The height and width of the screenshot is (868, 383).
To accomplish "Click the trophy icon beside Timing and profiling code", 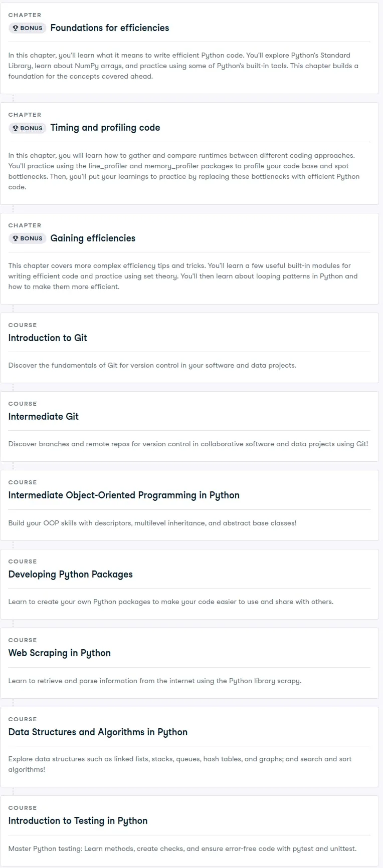I will (x=16, y=128).
